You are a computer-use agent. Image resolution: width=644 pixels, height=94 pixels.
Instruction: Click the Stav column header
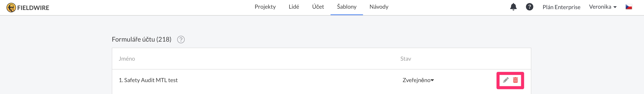coord(405,59)
